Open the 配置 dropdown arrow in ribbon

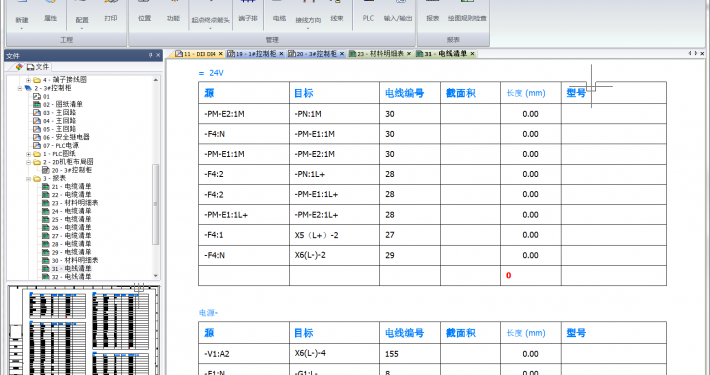[x=82, y=29]
